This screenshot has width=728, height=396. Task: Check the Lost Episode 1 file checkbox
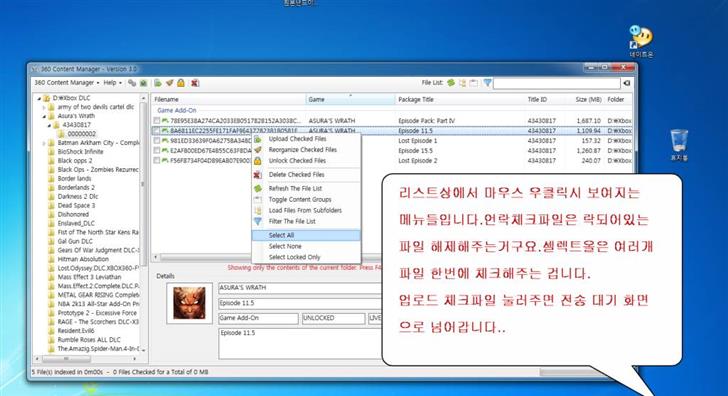(x=157, y=141)
